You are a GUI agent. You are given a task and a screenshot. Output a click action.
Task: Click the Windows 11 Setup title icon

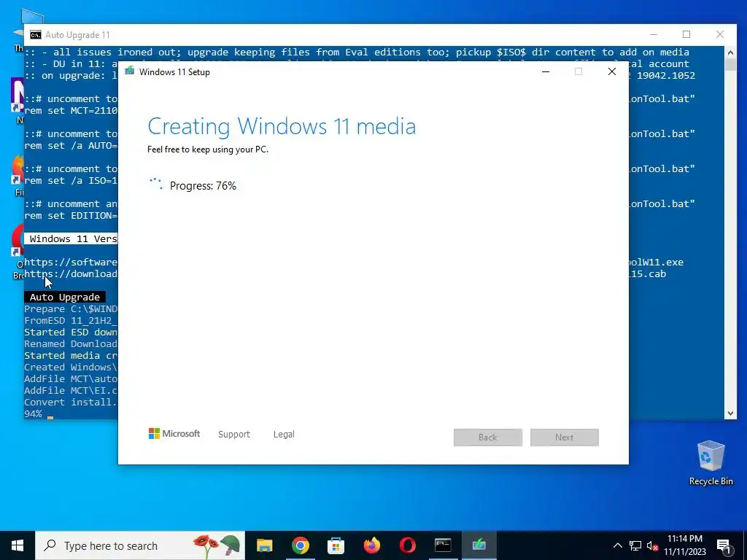click(130, 71)
